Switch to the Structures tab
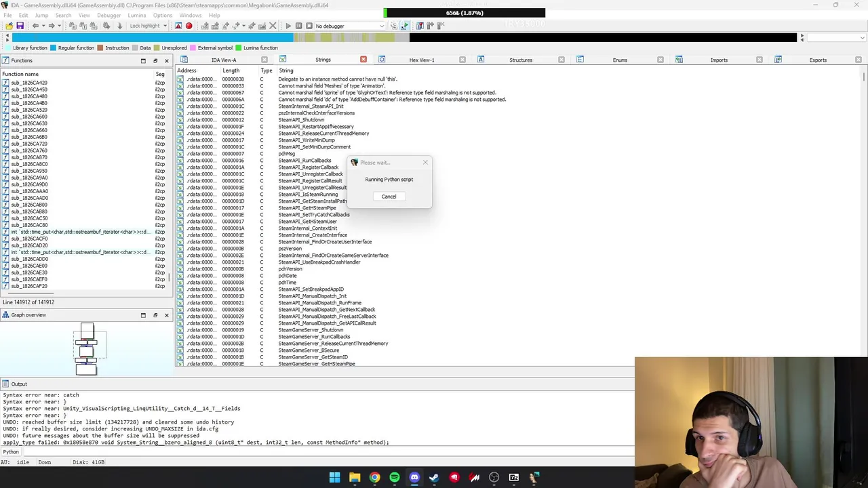The width and height of the screenshot is (868, 488). (521, 60)
